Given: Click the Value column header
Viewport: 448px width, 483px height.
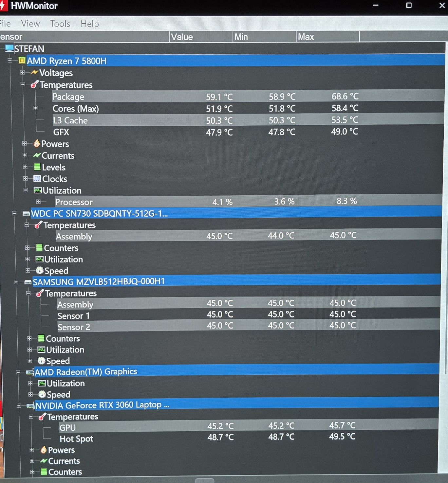Looking at the screenshot, I should pos(201,37).
